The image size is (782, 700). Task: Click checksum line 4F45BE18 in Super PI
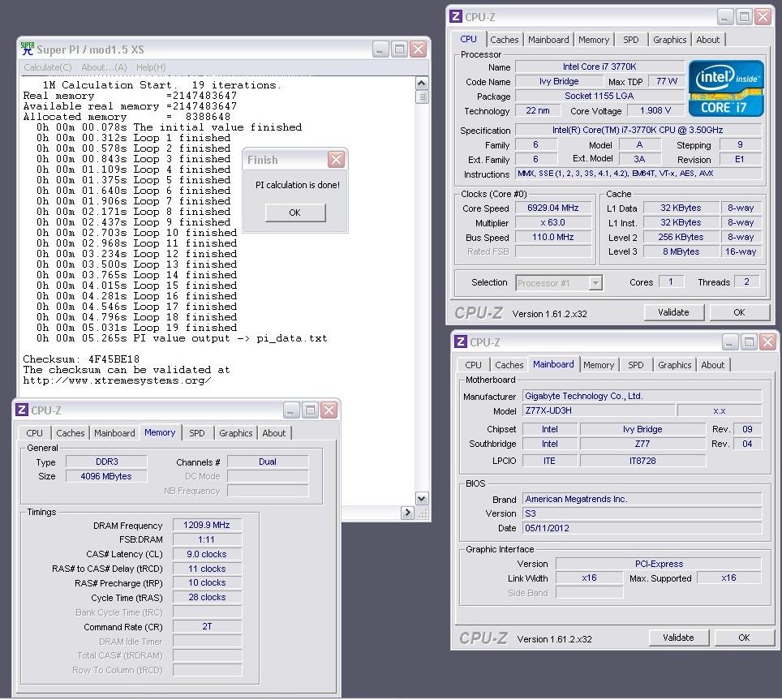tap(81, 359)
